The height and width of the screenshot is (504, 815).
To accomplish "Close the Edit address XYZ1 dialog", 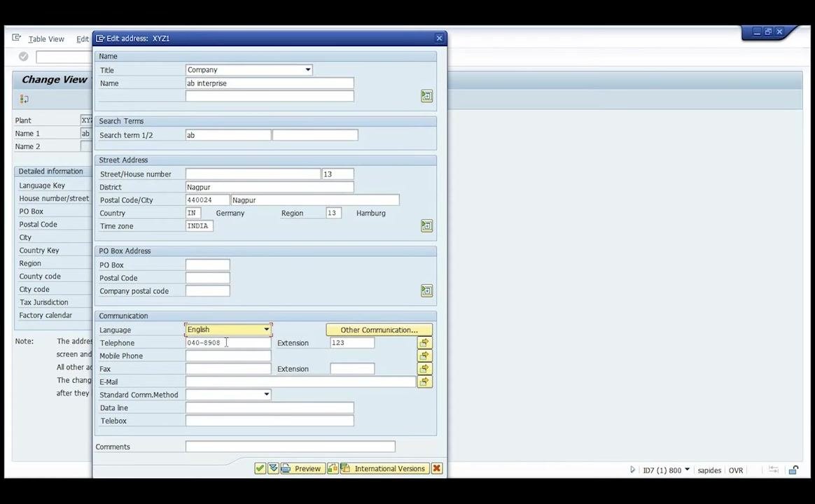I will [439, 38].
